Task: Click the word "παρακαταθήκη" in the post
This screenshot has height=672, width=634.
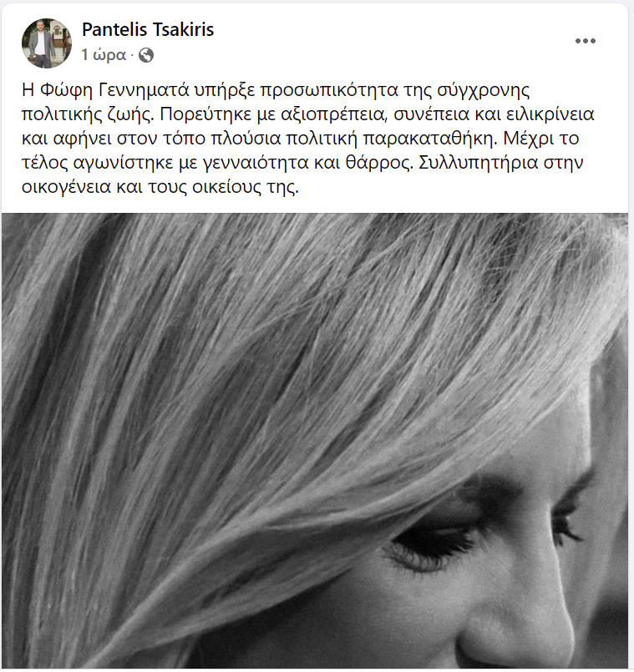Action: pos(430,139)
